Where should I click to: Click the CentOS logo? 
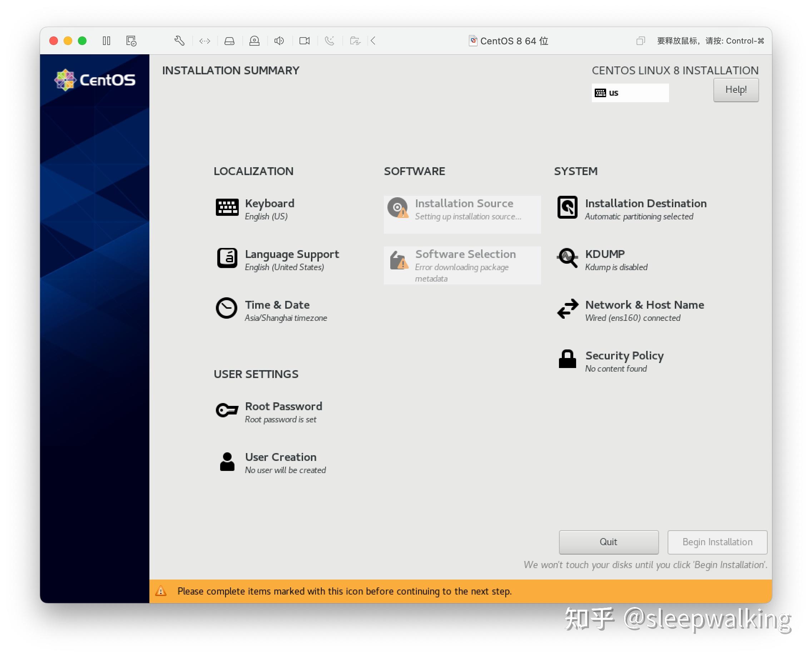pyautogui.click(x=94, y=80)
